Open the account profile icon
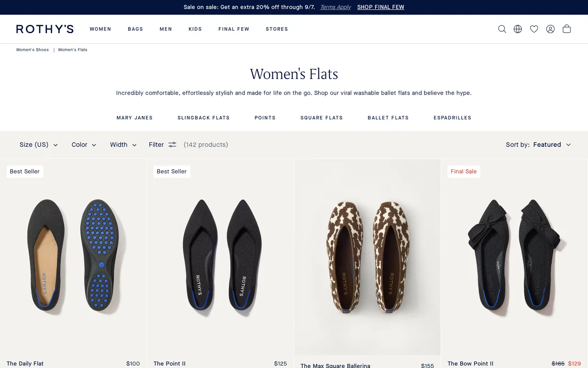 click(550, 29)
